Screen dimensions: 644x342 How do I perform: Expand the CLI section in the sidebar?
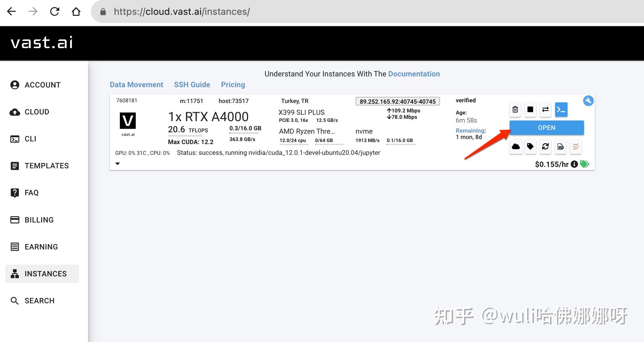[x=30, y=139]
